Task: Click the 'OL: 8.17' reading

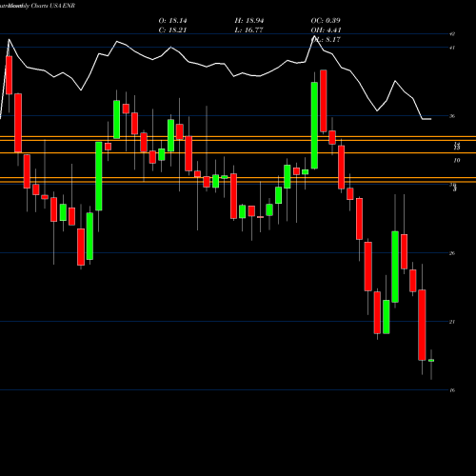Action: (326, 40)
